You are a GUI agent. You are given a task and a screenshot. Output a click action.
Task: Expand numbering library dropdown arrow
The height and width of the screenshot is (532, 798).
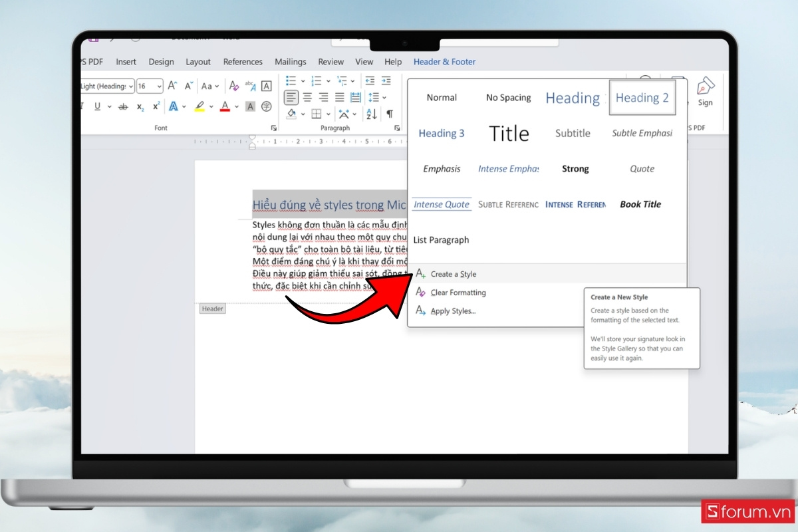tap(329, 80)
